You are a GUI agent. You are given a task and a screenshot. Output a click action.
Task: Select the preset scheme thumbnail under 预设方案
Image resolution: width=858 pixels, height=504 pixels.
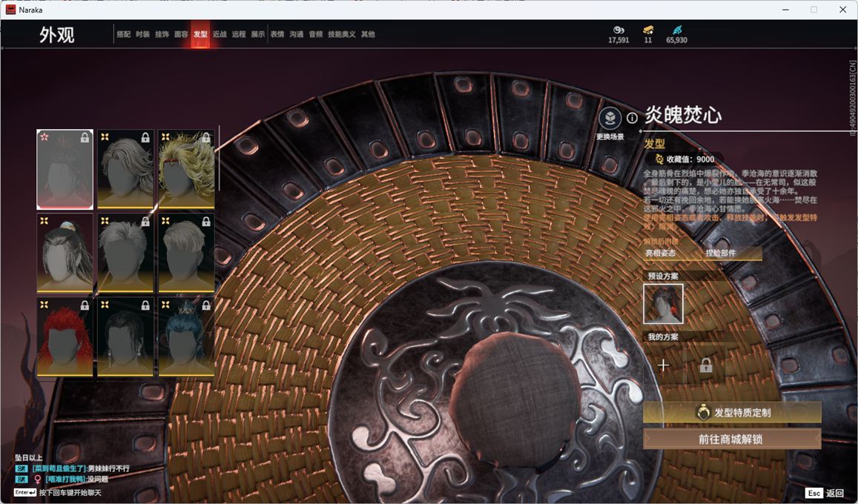(663, 304)
